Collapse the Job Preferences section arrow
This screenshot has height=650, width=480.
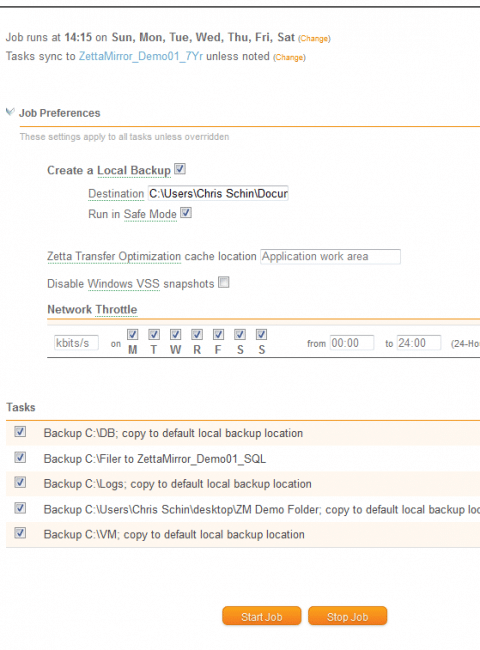click(10, 112)
